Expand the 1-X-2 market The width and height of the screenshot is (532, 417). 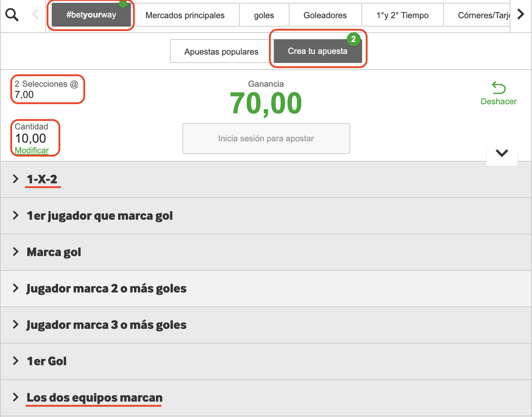click(x=42, y=179)
